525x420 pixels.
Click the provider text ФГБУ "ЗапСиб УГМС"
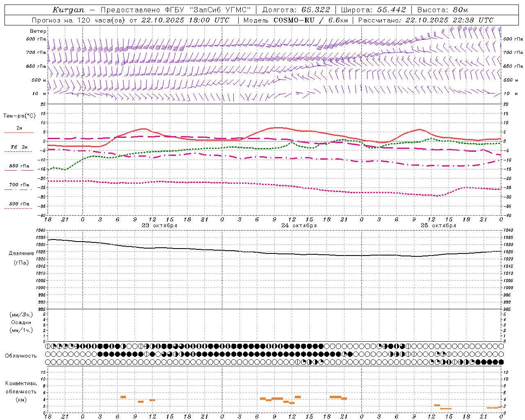tap(208, 10)
